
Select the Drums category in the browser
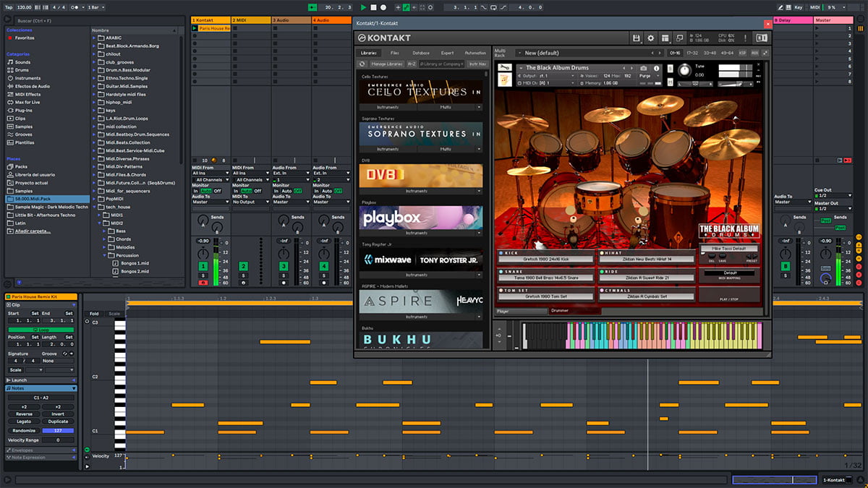point(22,70)
